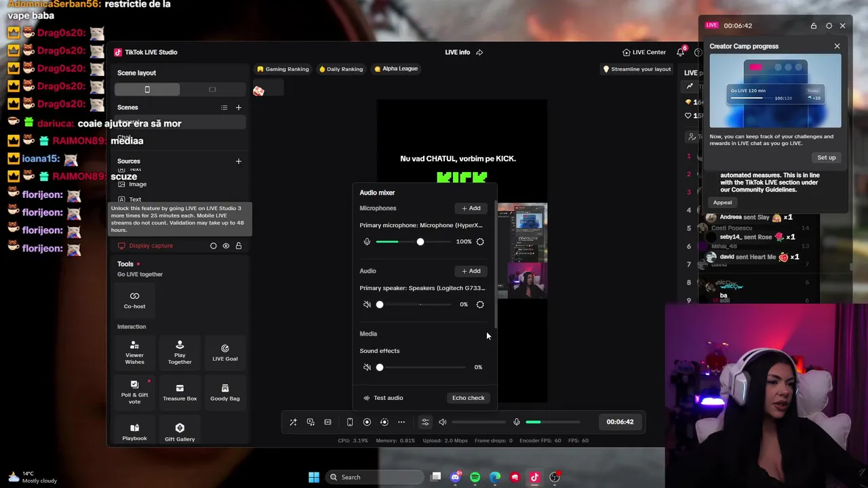This screenshot has height=488, width=868.
Task: Open Gift Gallery tool
Action: [180, 432]
